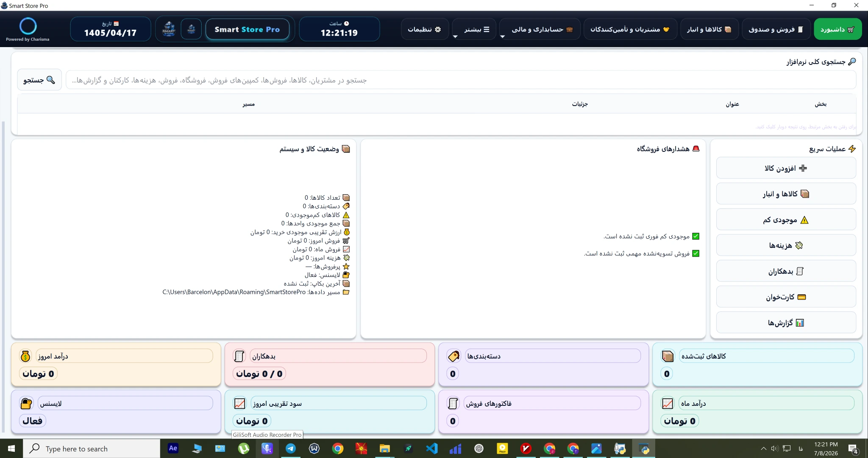Click the تاریخ date display 1405/04/17
868x458 pixels.
(110, 29)
